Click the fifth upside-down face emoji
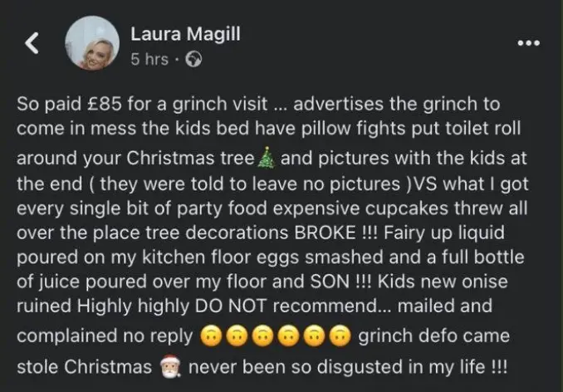 (x=313, y=338)
